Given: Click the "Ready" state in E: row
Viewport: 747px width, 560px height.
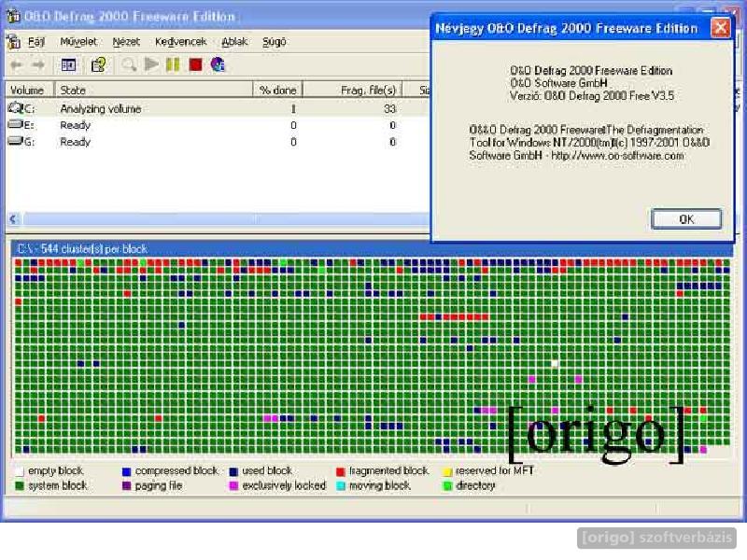Looking at the screenshot, I should coord(76,125).
